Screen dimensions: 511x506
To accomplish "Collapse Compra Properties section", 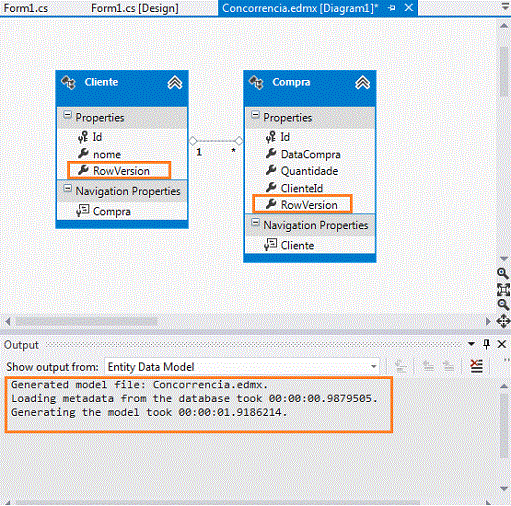I will tap(255, 115).
